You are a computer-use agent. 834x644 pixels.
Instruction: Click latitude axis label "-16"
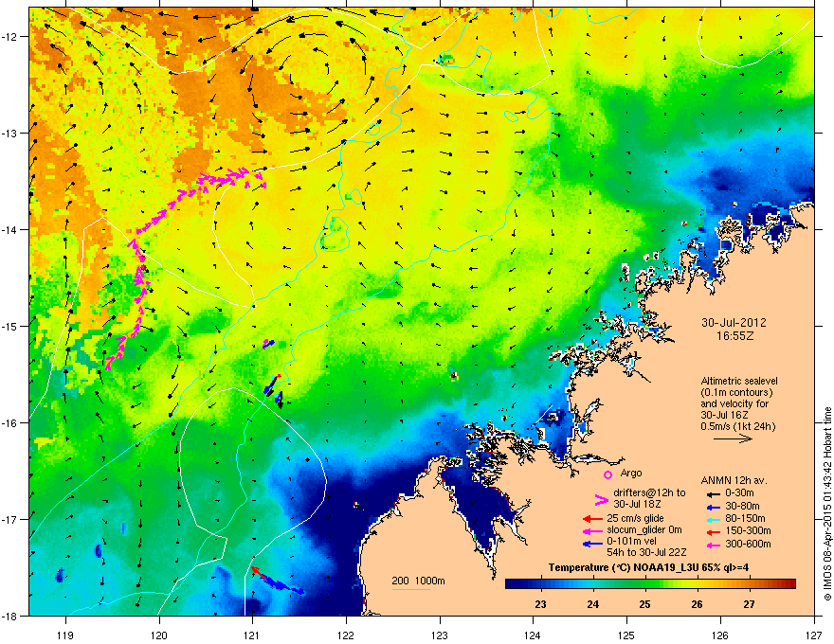[10, 422]
